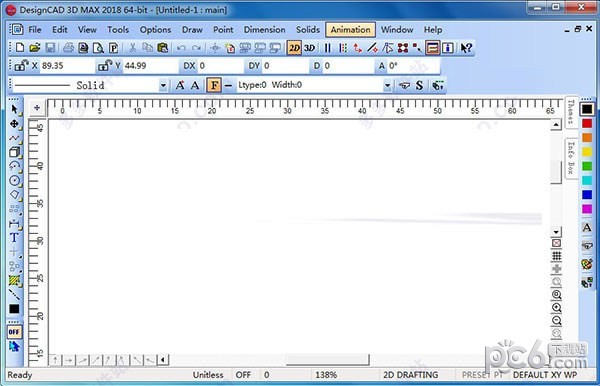
Task: Open the Animation menu
Action: [x=351, y=30]
